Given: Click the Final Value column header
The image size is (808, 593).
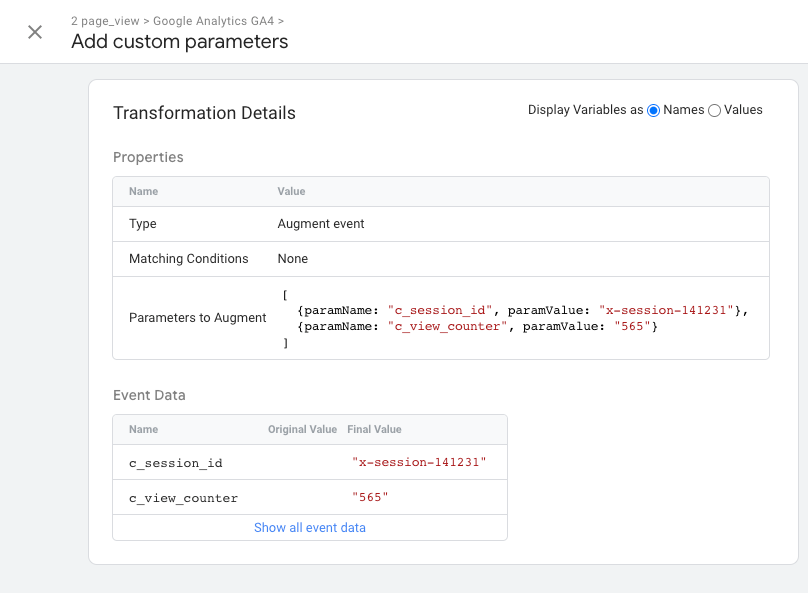Looking at the screenshot, I should click(x=374, y=429).
